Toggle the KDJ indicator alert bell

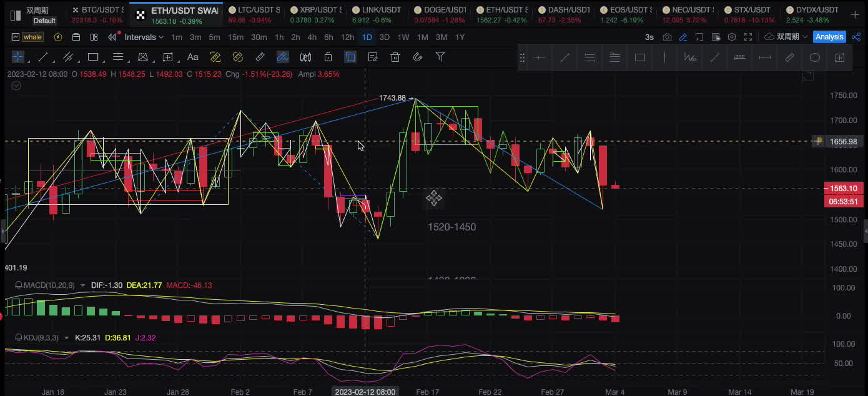point(19,338)
